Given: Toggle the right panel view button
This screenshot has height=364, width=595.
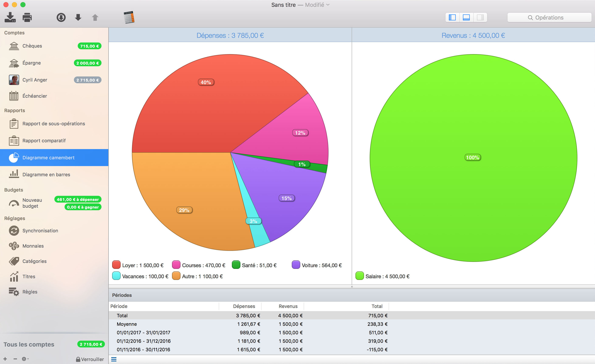Looking at the screenshot, I should pos(480,17).
